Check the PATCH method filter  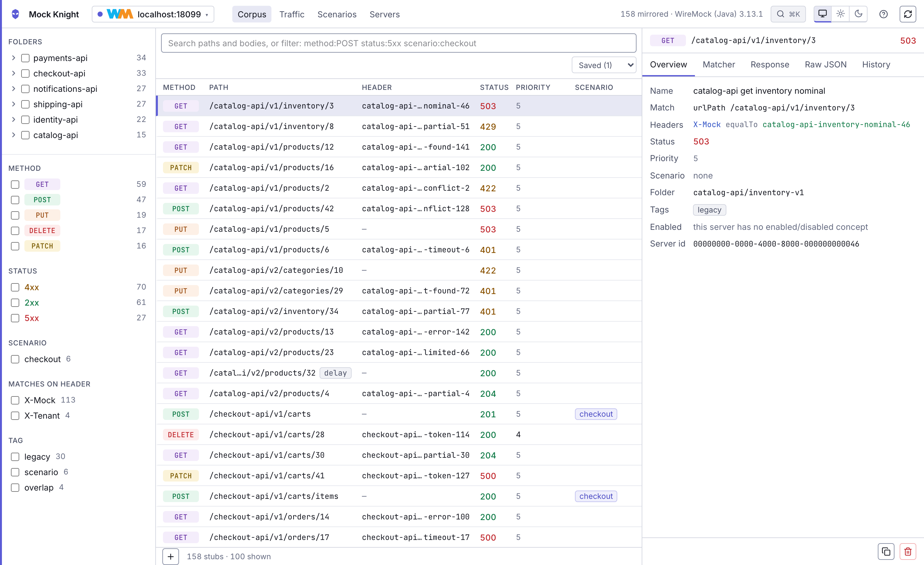15,246
